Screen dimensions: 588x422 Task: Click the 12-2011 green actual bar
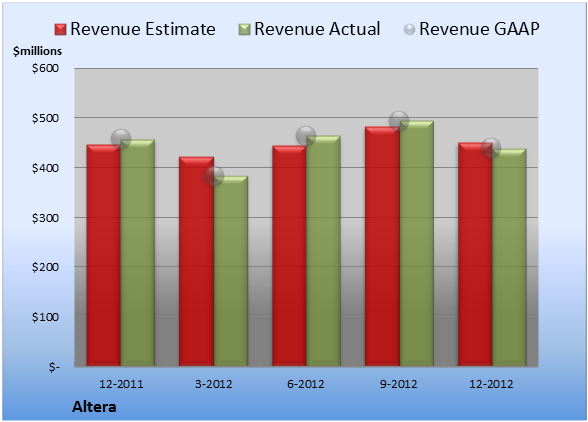[x=138, y=253]
